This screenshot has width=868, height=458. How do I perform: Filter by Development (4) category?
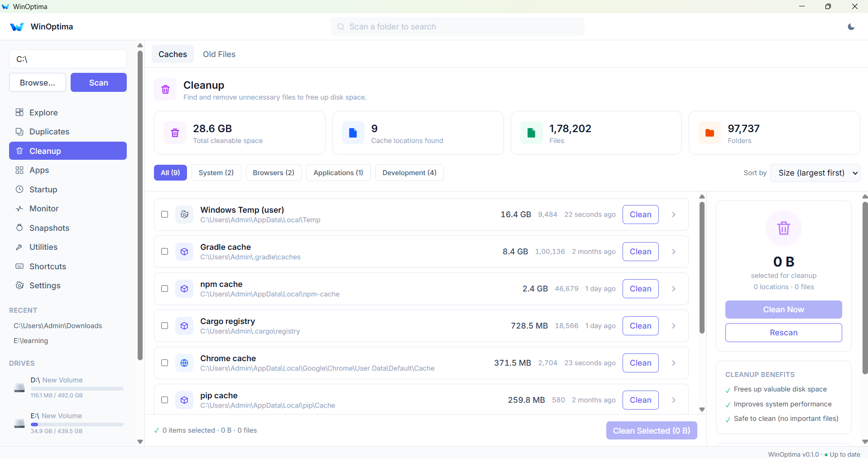(409, 173)
